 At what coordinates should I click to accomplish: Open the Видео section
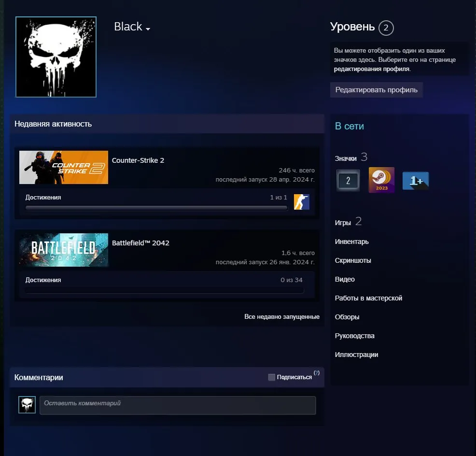[x=345, y=280]
